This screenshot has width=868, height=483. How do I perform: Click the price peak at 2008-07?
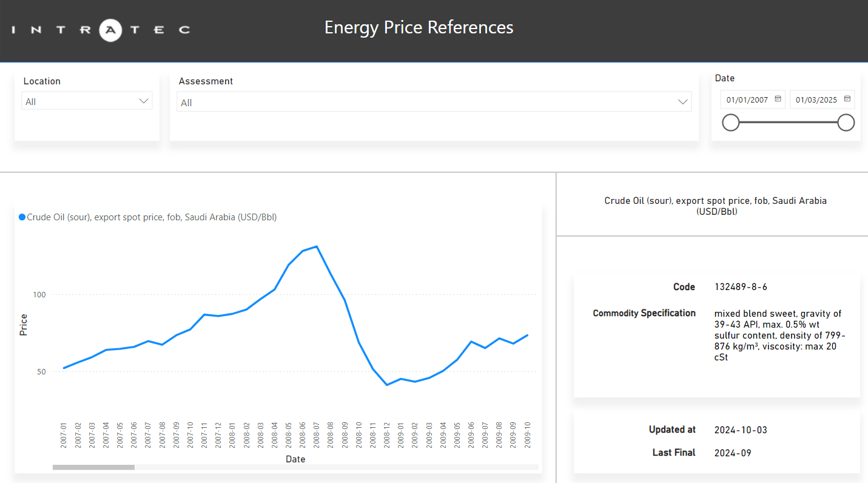[317, 246]
